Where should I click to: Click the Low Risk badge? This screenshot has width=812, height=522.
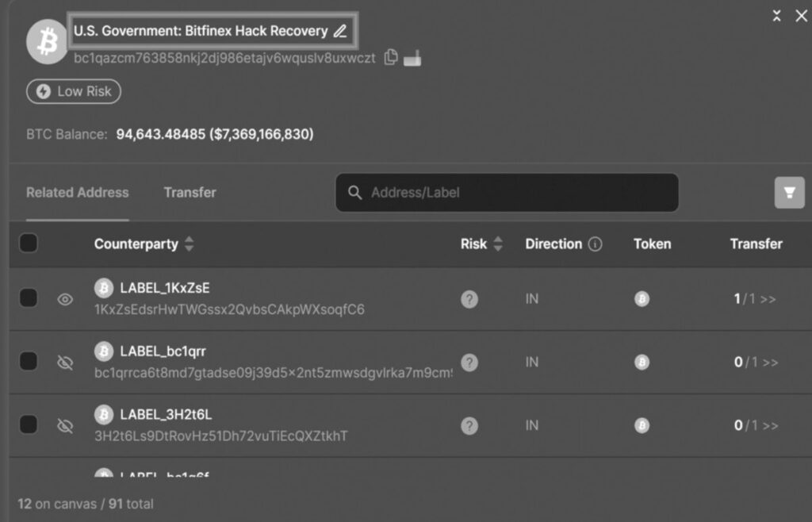[x=74, y=92]
